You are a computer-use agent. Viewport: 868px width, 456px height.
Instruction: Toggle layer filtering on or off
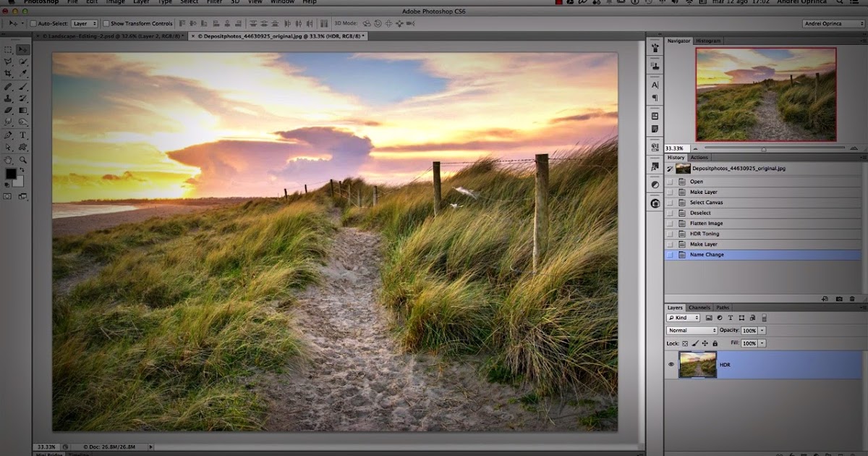764,318
